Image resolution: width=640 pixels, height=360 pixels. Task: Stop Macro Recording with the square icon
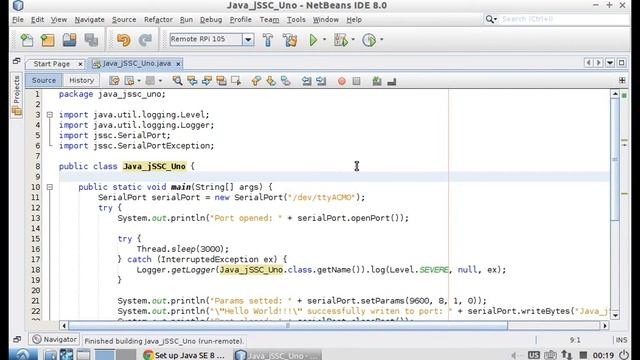[x=356, y=81]
